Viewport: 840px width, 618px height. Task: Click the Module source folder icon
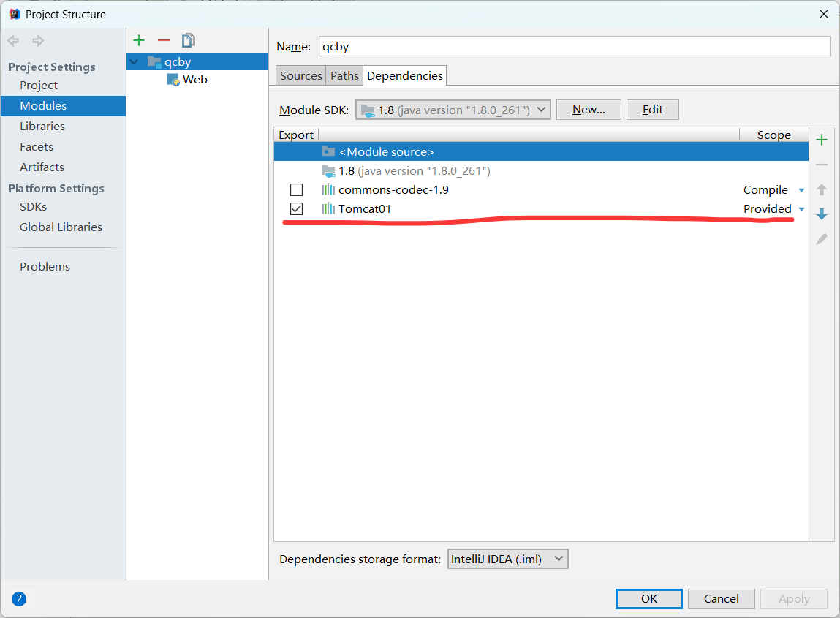point(328,151)
